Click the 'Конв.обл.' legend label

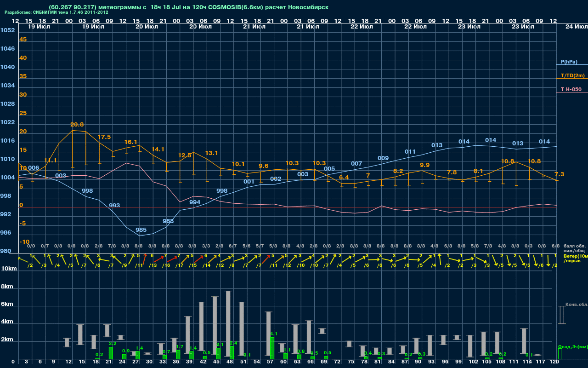point(576,305)
